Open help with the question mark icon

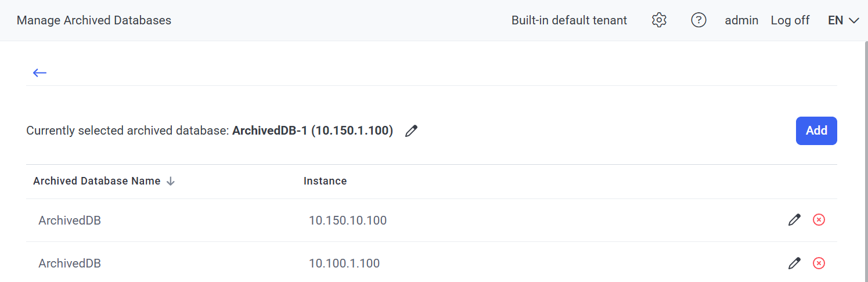coord(698,20)
